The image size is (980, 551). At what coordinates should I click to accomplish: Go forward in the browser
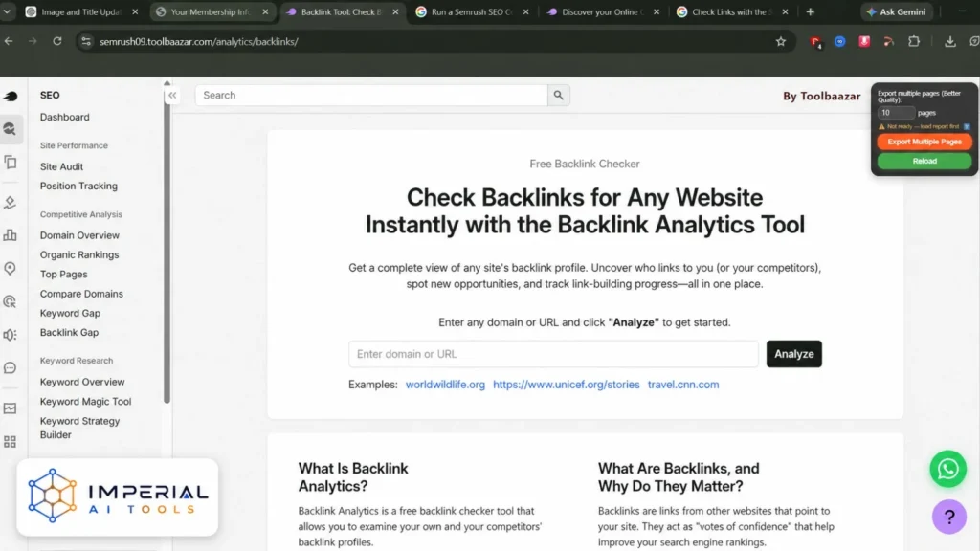(x=33, y=41)
